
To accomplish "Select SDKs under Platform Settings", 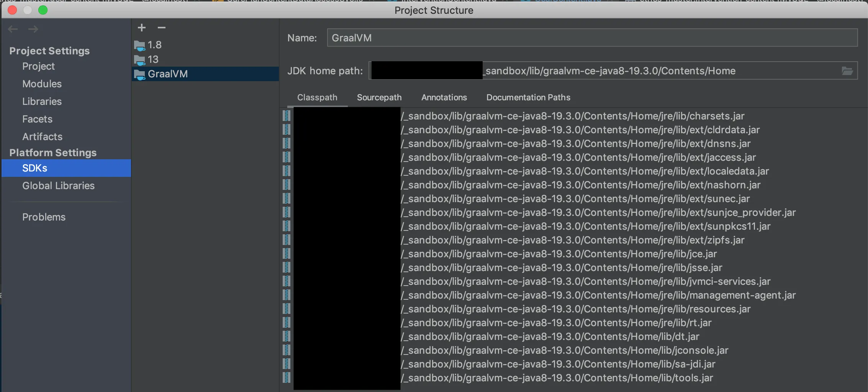I will pos(66,168).
